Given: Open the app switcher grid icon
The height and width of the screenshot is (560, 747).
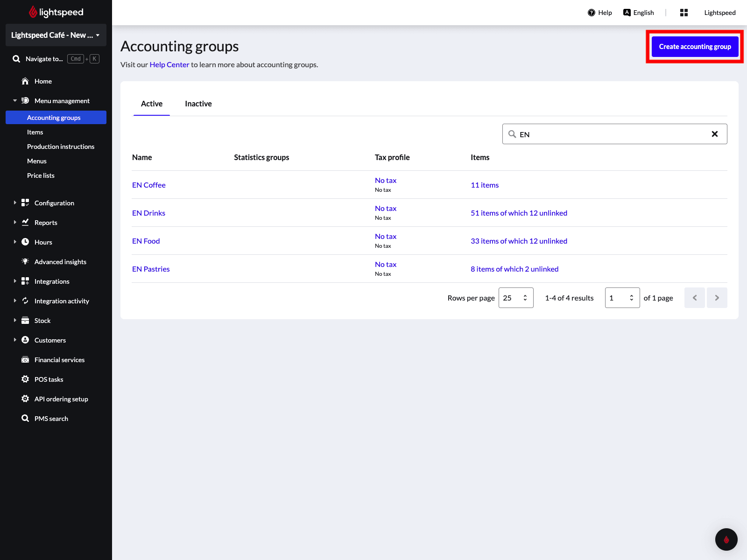Looking at the screenshot, I should (684, 13).
